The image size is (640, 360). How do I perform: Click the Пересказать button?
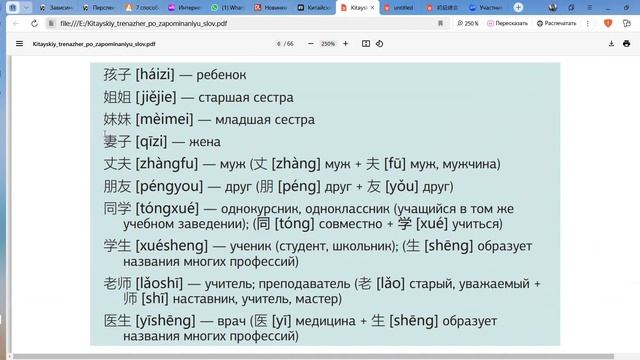[x=507, y=24]
